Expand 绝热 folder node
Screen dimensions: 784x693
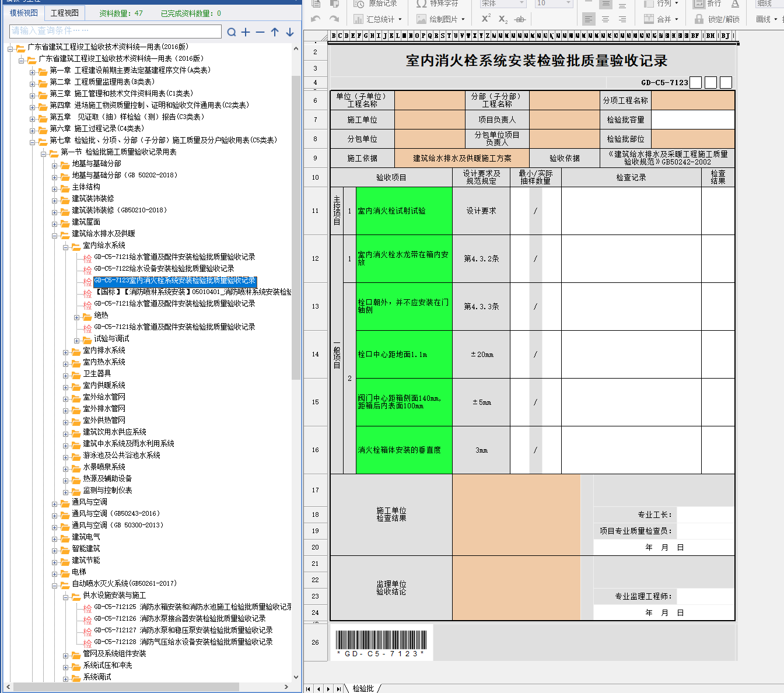[77, 317]
